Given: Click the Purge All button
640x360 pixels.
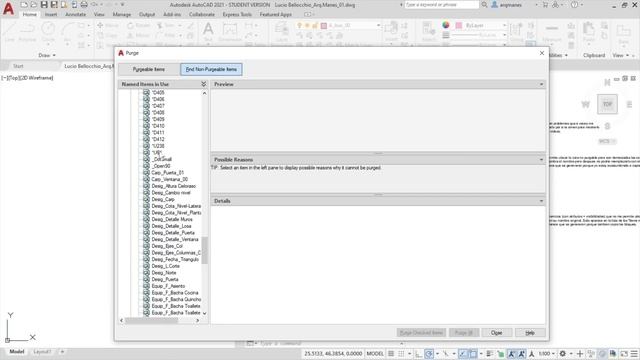Looking at the screenshot, I should pos(464,333).
